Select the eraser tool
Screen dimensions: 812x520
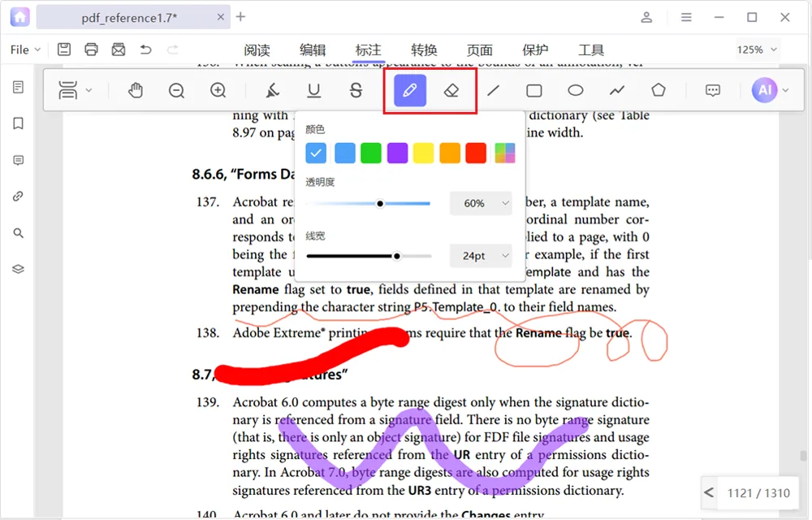pyautogui.click(x=451, y=91)
